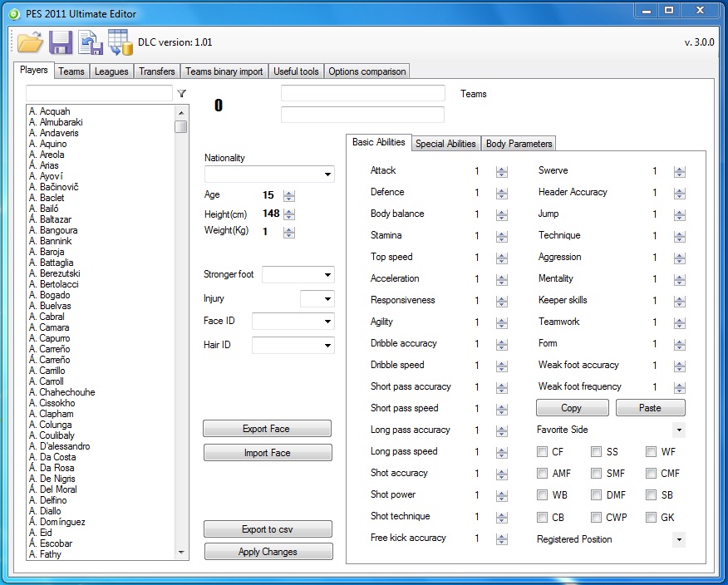The image size is (728, 585).
Task: Adjust the Swerve value spinner
Action: (x=679, y=171)
